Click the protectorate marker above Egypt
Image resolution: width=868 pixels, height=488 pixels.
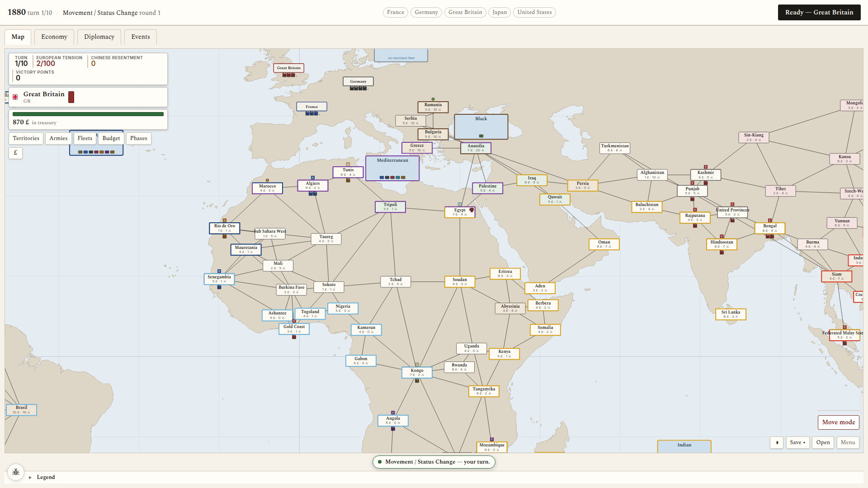pyautogui.click(x=460, y=204)
